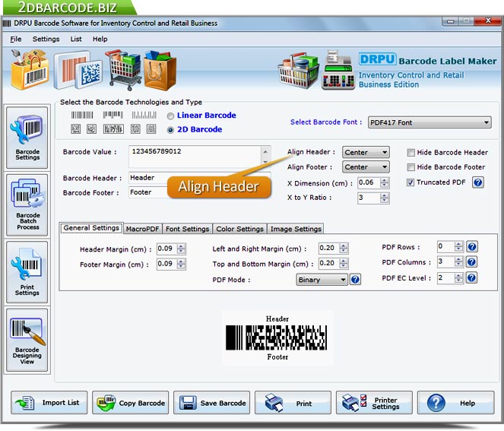The height and width of the screenshot is (431, 504).
Task: Click the shopping cart icon in banner
Action: [x=124, y=69]
